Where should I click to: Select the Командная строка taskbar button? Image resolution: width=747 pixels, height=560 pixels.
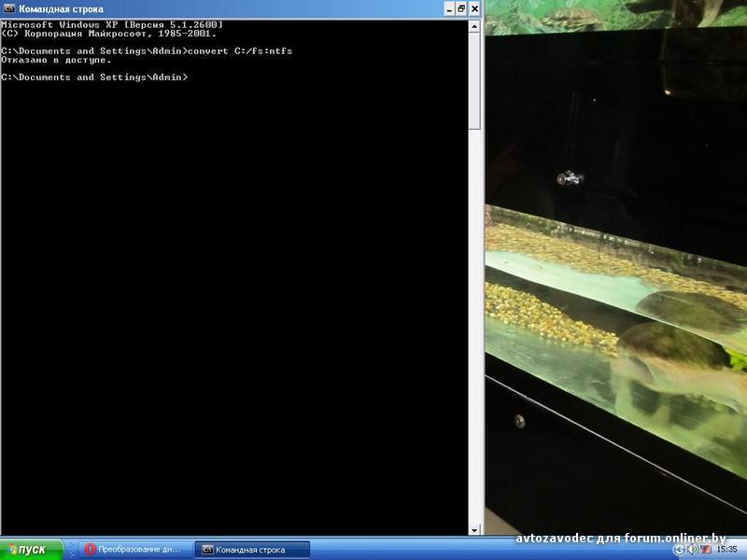252,550
